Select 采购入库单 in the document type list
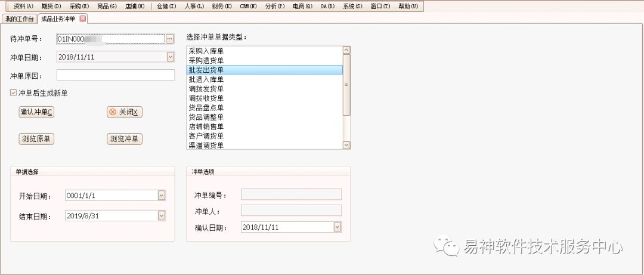 (x=206, y=51)
